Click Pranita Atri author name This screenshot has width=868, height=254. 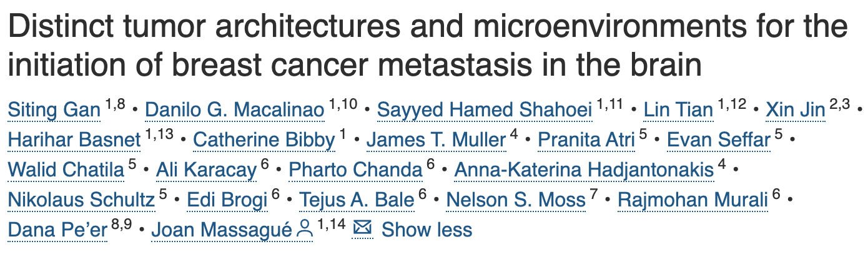click(x=587, y=140)
